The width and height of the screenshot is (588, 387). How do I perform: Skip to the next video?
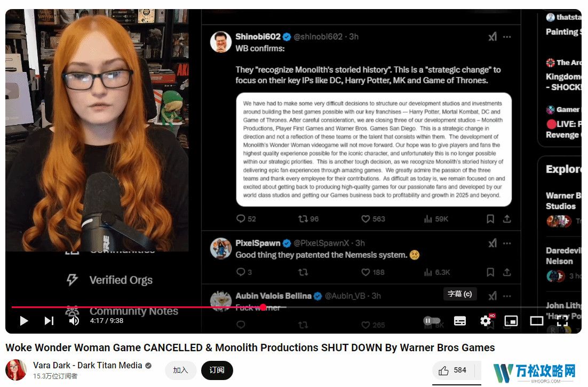point(49,321)
